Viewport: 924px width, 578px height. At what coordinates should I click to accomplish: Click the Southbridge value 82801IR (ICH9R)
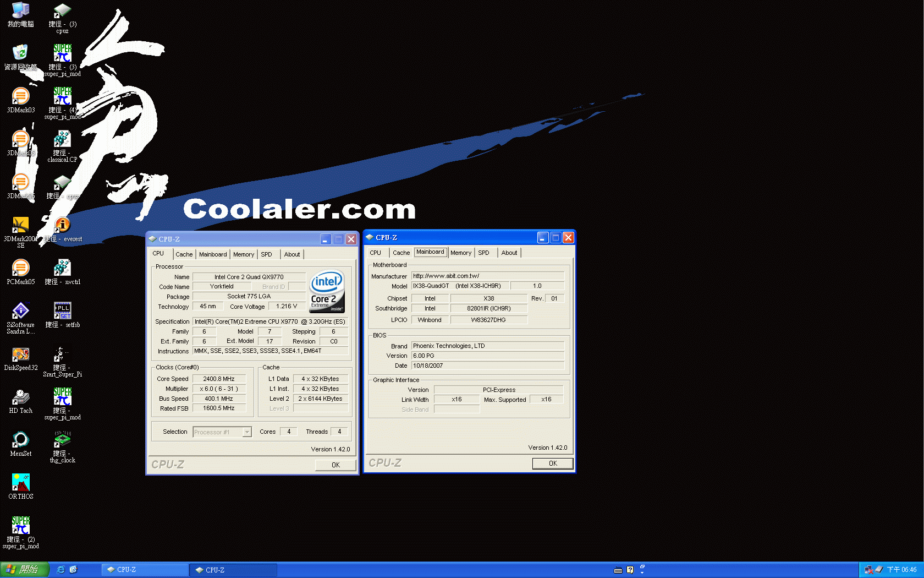point(488,308)
